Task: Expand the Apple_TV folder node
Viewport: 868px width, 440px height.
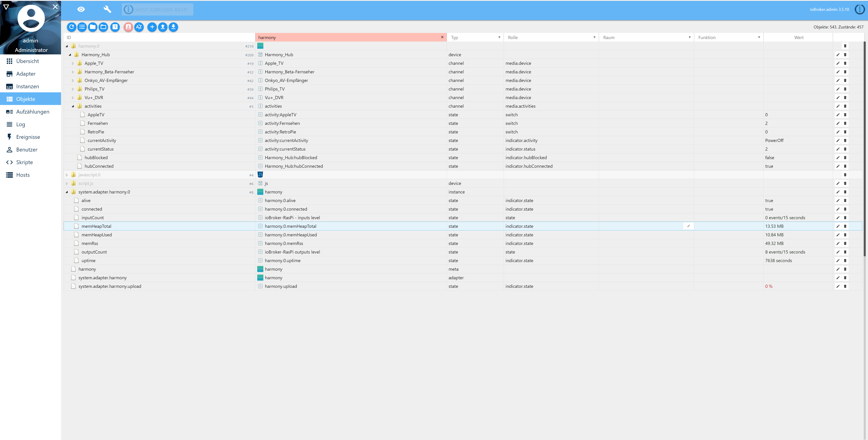Action: (73, 63)
